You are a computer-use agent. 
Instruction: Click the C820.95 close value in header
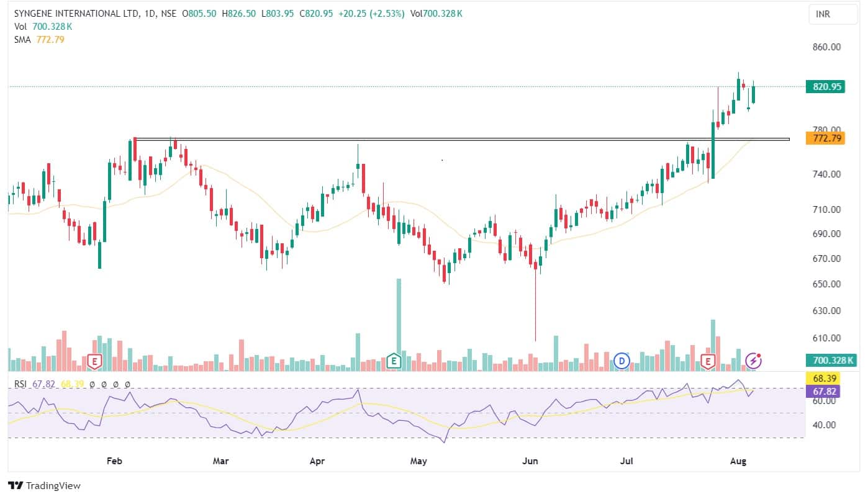click(316, 14)
